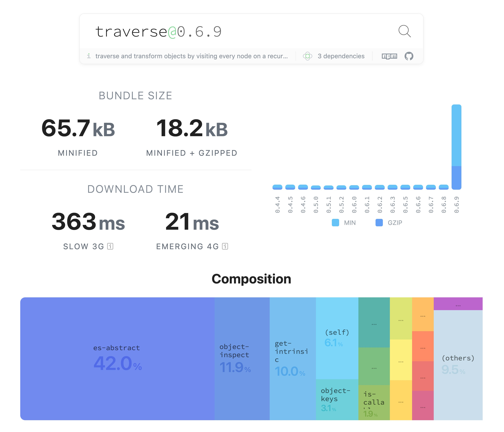Select the object-keys treemap block
This screenshot has height=432, width=504.
click(x=337, y=399)
